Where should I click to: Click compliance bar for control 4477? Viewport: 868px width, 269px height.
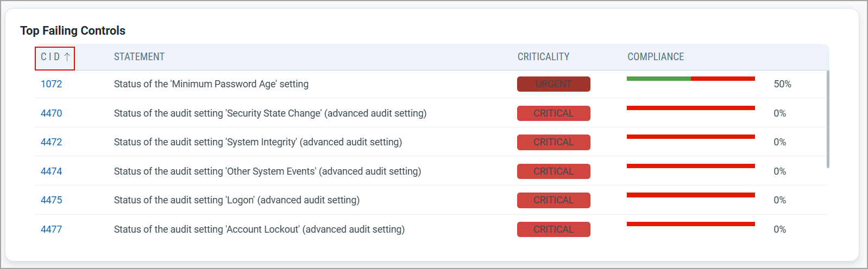click(x=691, y=224)
